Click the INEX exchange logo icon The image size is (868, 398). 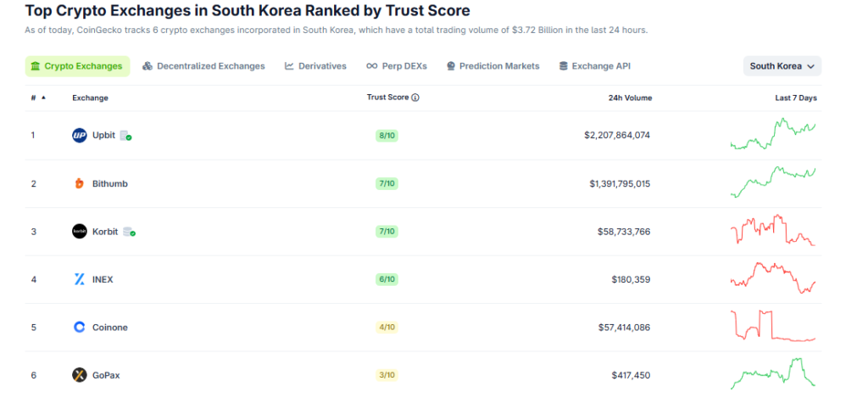click(x=80, y=279)
